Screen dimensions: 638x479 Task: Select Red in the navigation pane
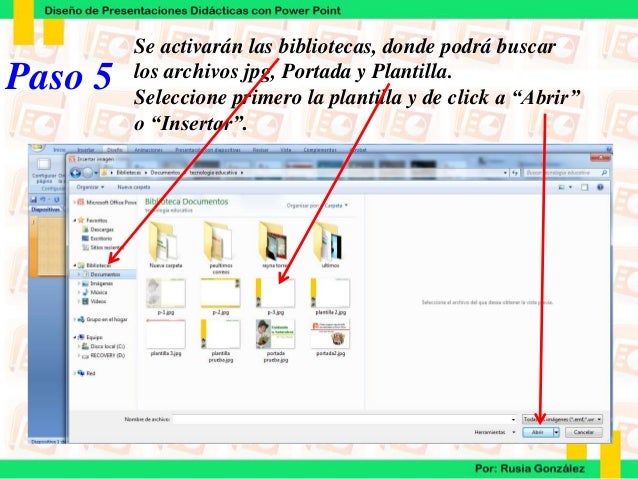tap(86, 373)
